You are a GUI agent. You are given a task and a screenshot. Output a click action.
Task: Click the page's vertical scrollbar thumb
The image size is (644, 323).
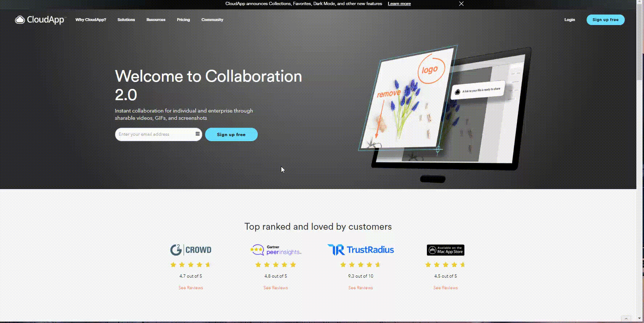pyautogui.click(x=640, y=42)
